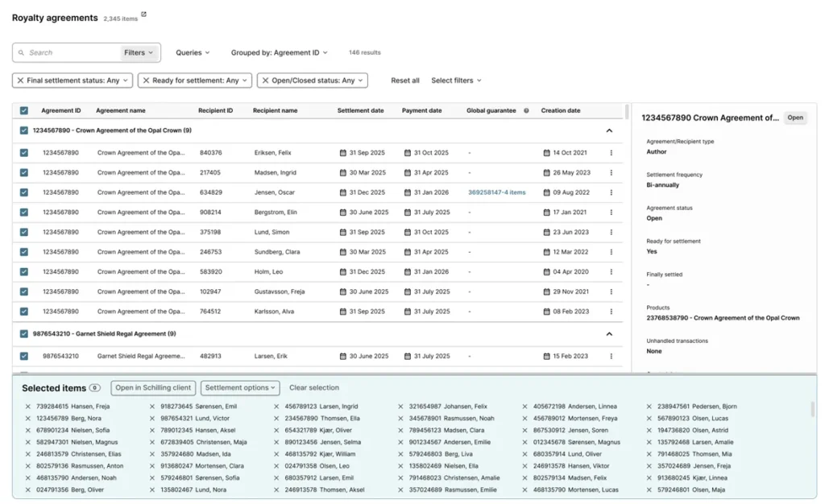Image resolution: width=825 pixels, height=504 pixels.
Task: Expand the Settlement options dropdown
Action: (239, 388)
